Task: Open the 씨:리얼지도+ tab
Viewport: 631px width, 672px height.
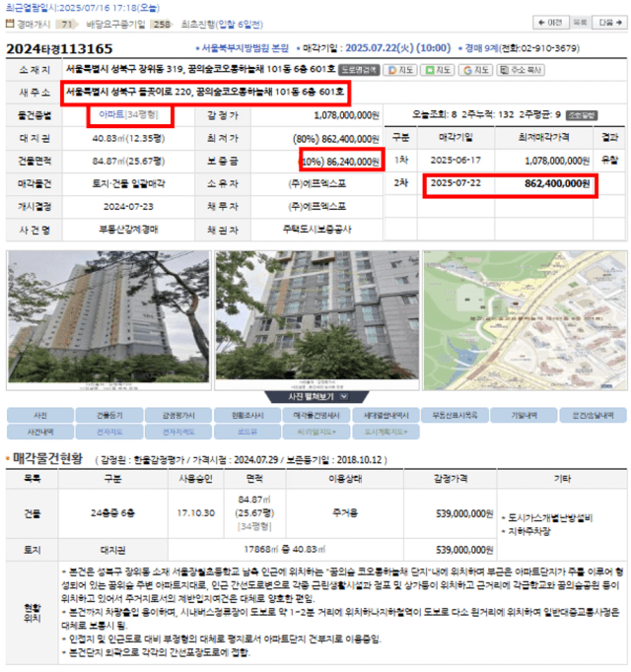Action: [316, 432]
